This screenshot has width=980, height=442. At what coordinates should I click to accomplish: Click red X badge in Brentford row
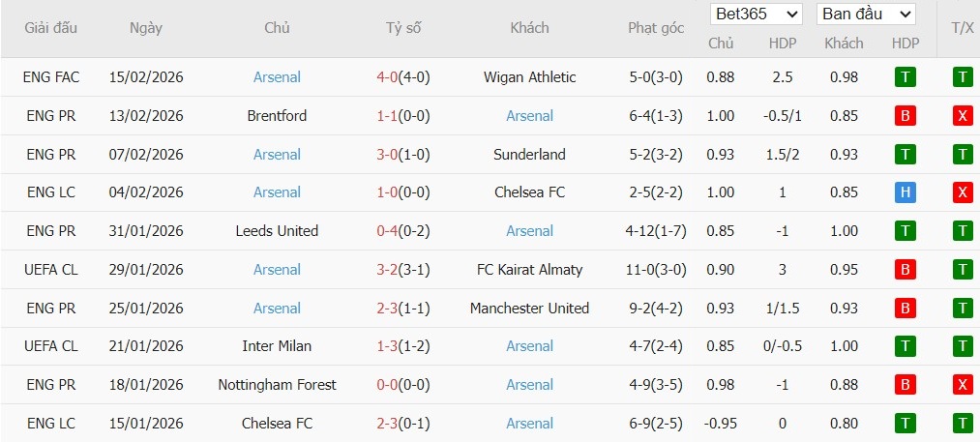coord(963,116)
